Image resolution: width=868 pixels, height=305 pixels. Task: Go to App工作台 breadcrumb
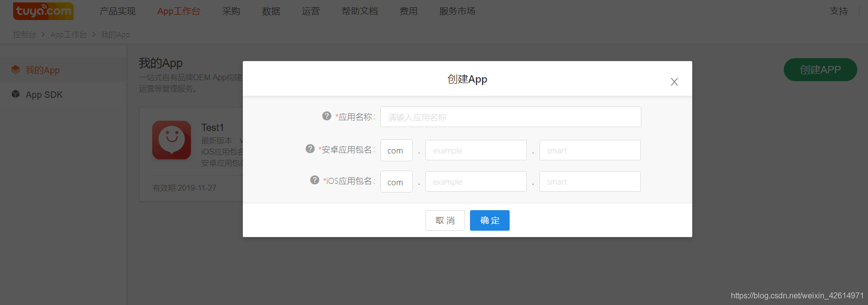click(69, 34)
